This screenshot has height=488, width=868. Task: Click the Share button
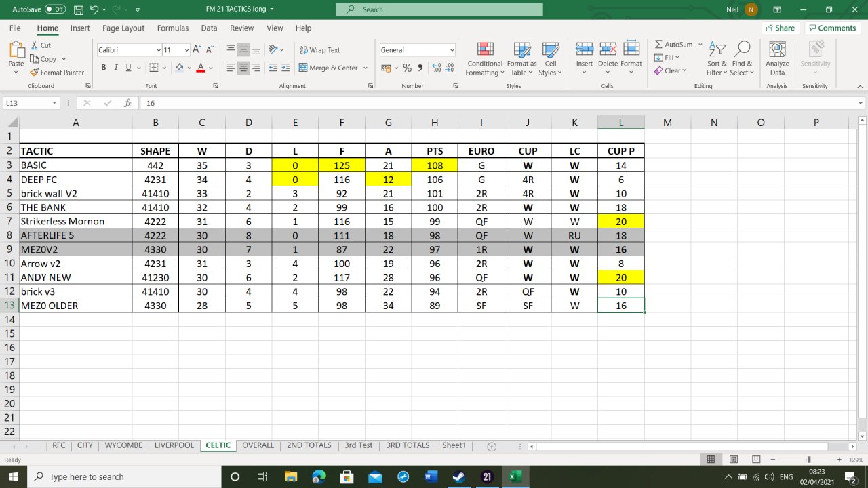click(x=781, y=28)
